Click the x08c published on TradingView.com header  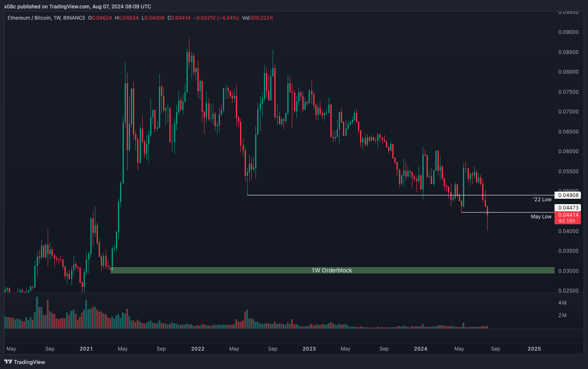point(78,7)
